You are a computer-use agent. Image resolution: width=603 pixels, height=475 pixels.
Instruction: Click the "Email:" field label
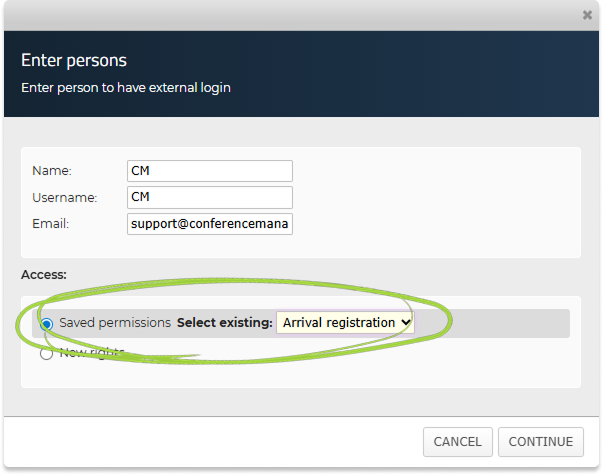[50, 224]
